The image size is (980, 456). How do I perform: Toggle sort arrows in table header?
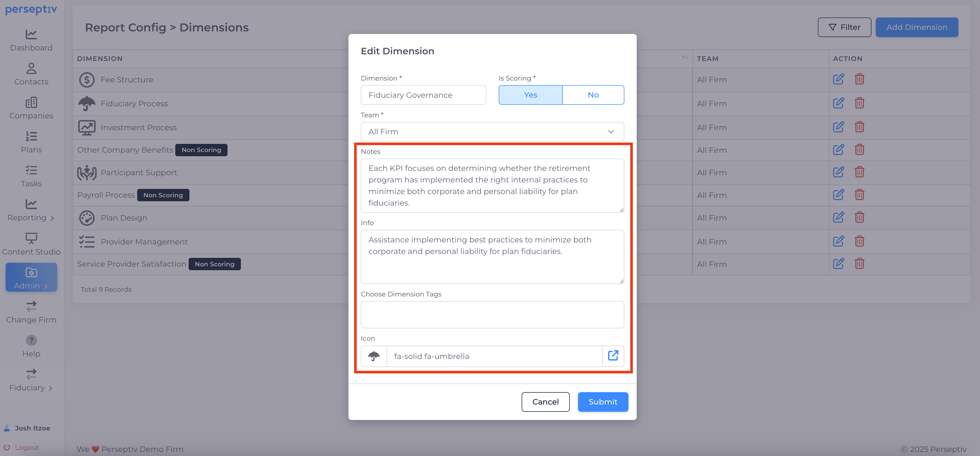(685, 57)
